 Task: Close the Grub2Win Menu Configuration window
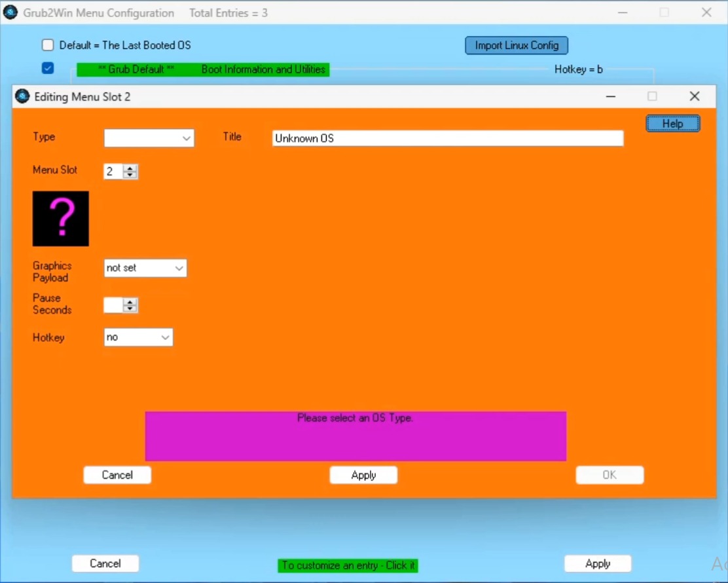pyautogui.click(x=706, y=12)
